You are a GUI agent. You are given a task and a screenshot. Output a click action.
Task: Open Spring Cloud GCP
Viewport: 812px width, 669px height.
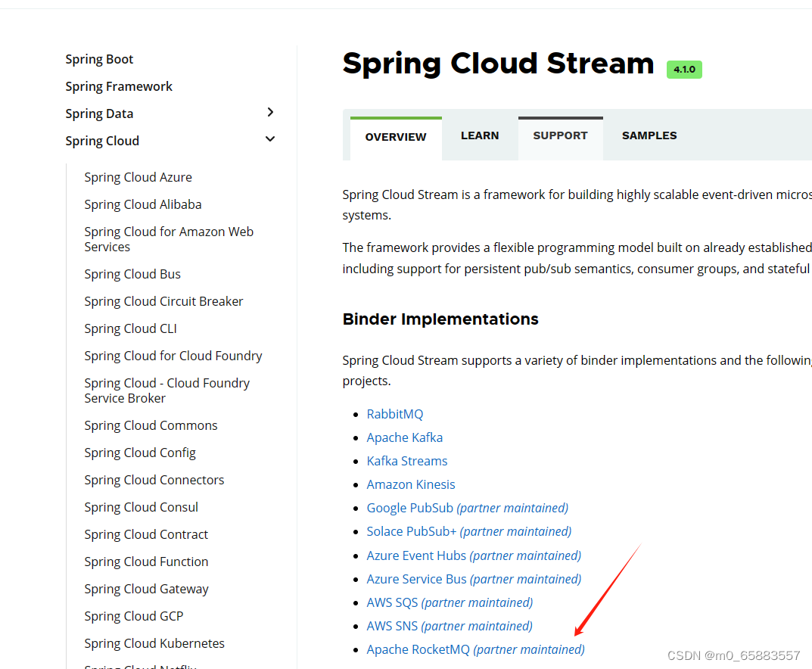(134, 616)
